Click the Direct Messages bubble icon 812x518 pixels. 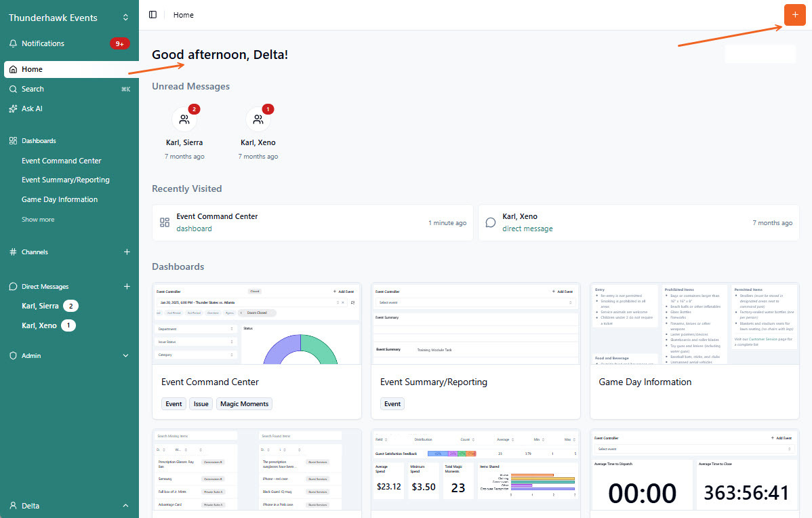(13, 286)
